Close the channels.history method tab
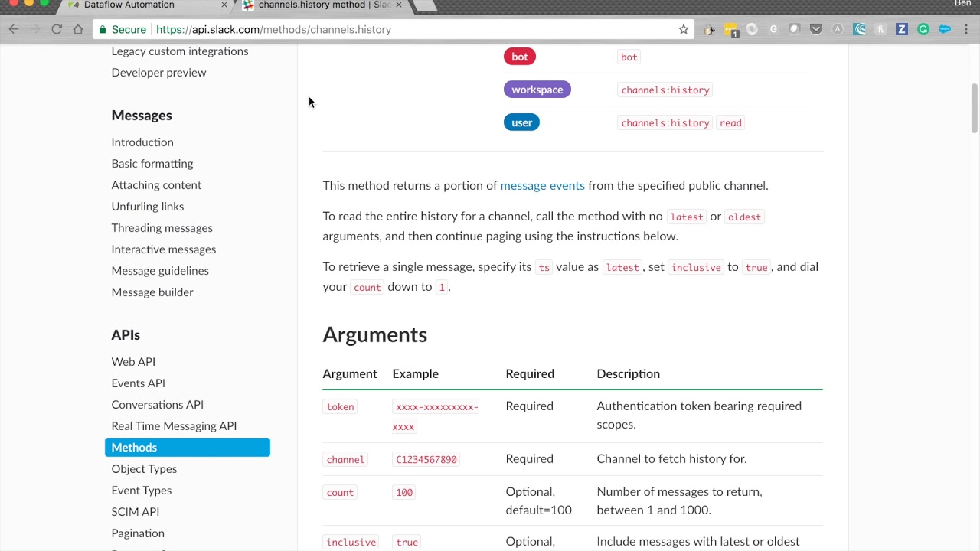Viewport: 980px width, 551px height. tap(398, 5)
